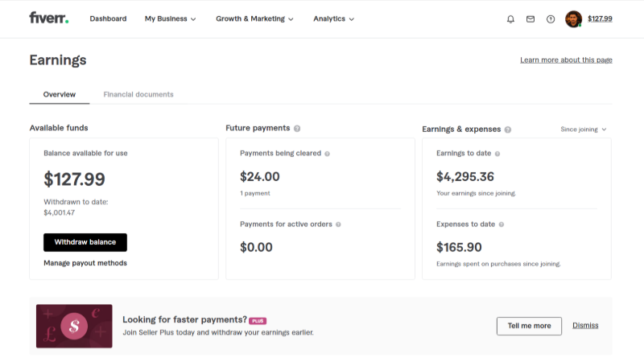Click Payments being cleared info icon

327,154
